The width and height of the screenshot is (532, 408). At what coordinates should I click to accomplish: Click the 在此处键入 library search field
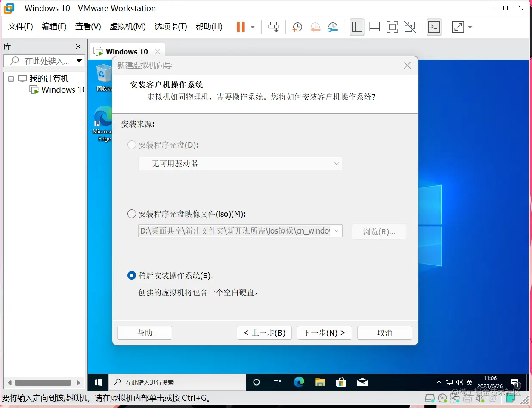click(x=44, y=61)
